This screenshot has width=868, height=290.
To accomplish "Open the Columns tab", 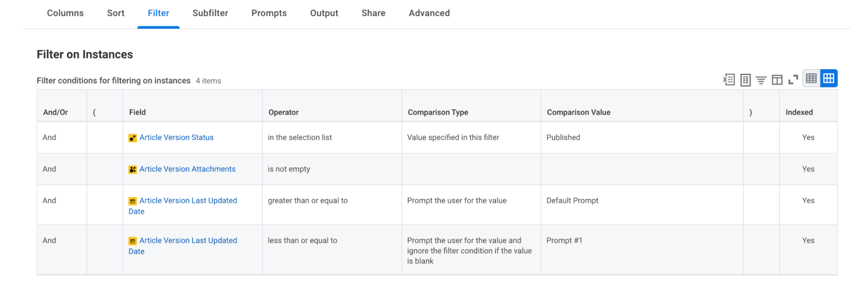I will [65, 13].
